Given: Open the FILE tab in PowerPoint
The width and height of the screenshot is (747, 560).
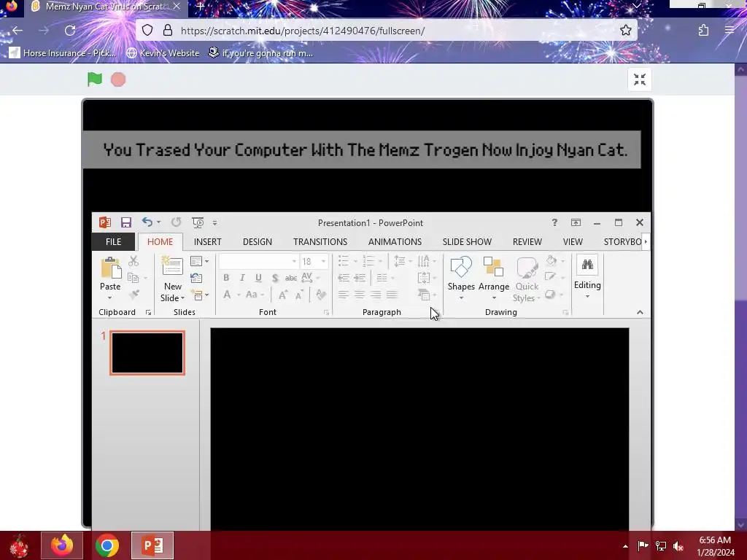Looking at the screenshot, I should [x=113, y=242].
